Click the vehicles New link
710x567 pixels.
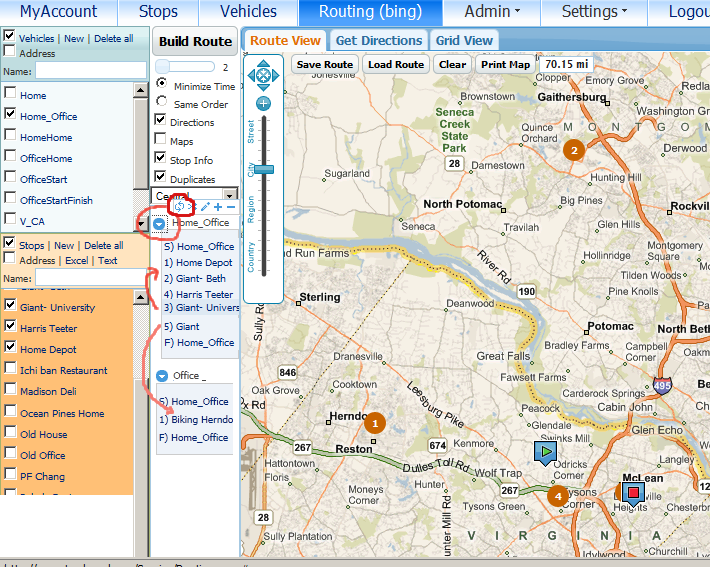point(74,39)
